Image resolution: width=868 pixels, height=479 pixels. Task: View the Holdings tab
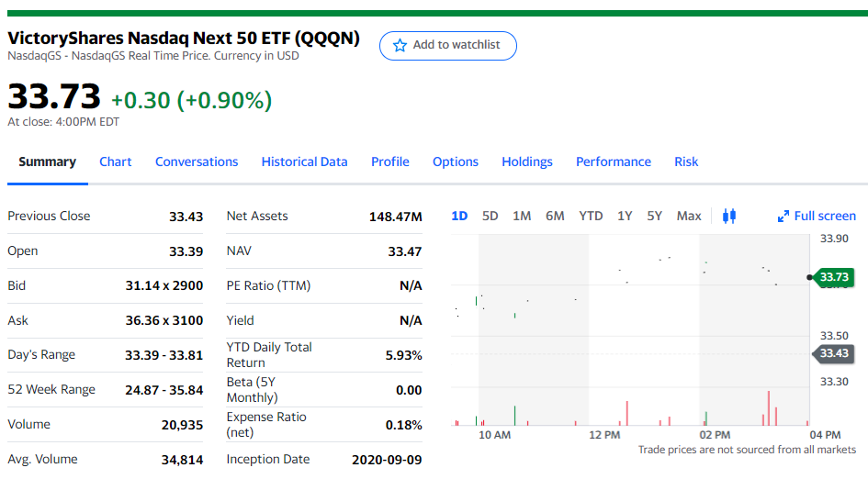pyautogui.click(x=527, y=162)
